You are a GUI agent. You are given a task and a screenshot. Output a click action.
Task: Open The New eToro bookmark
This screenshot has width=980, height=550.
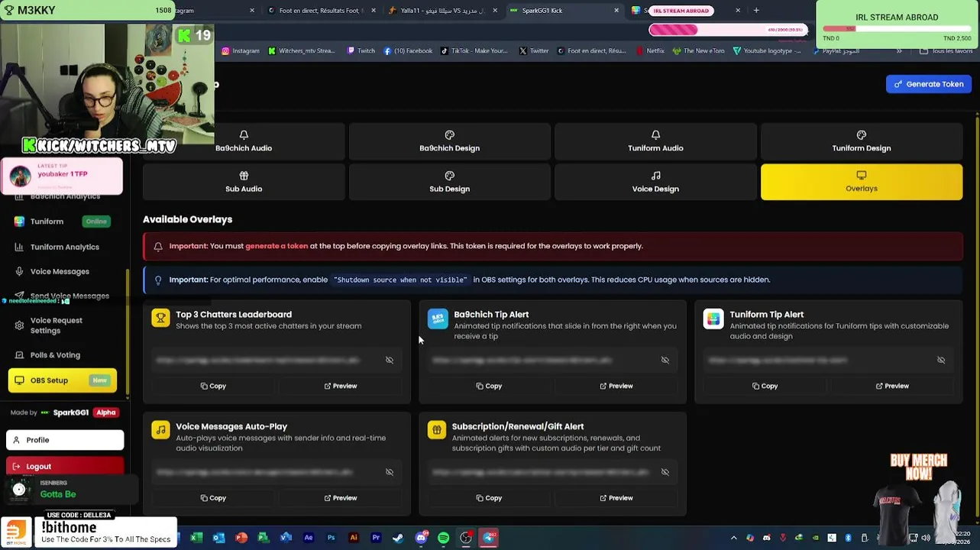click(x=698, y=51)
